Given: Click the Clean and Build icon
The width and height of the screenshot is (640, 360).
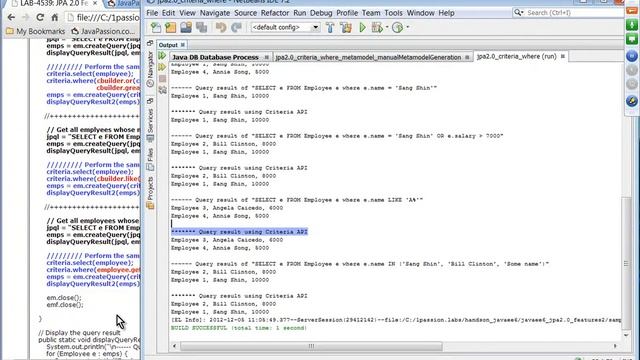Looking at the screenshot, I should coord(346,27).
